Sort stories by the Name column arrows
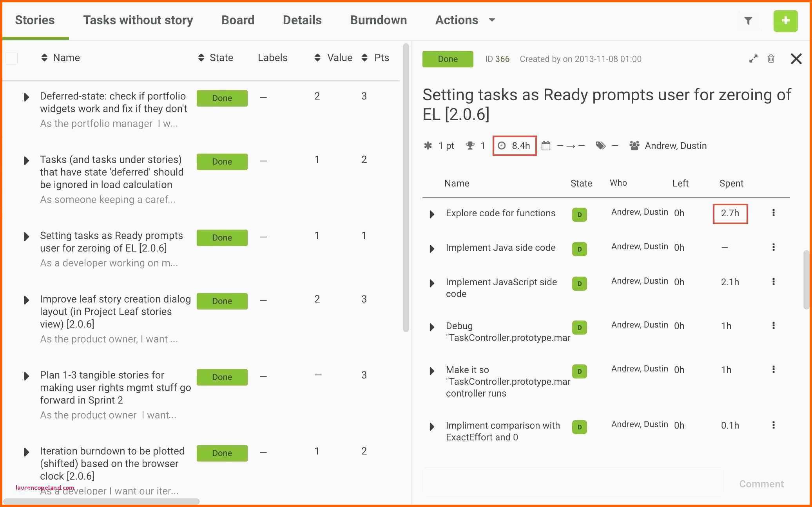This screenshot has width=812, height=507. tap(44, 58)
